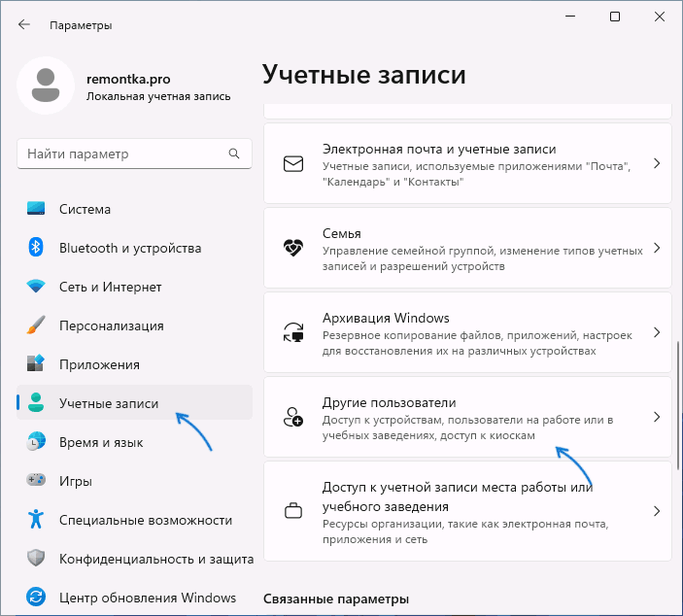Maximize the Параметры window

tap(615, 17)
